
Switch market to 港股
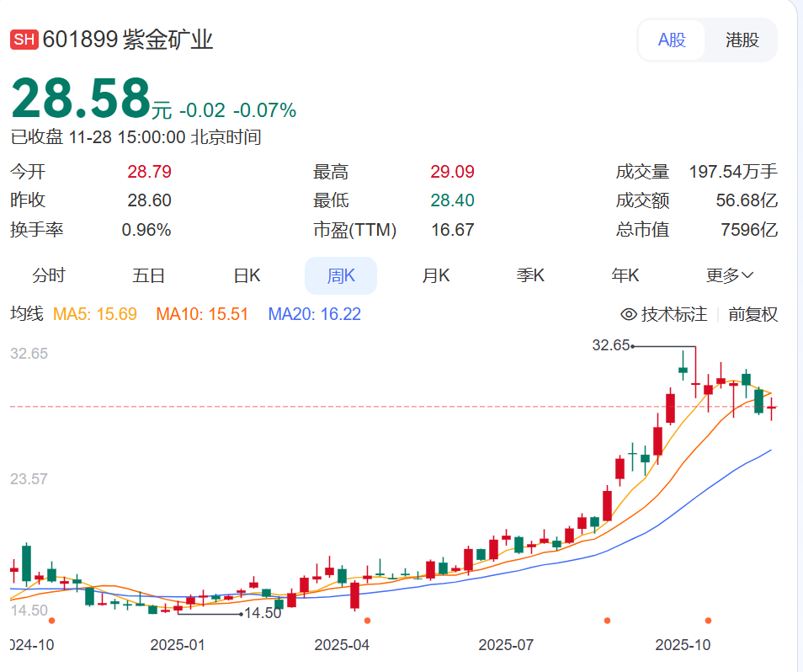(742, 40)
